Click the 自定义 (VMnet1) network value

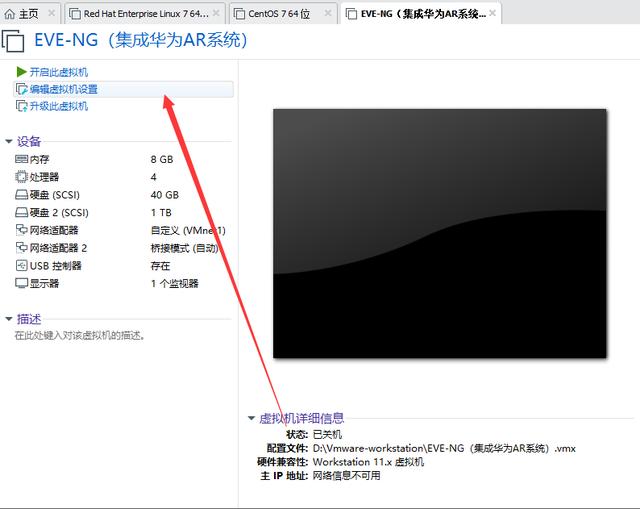pos(188,230)
